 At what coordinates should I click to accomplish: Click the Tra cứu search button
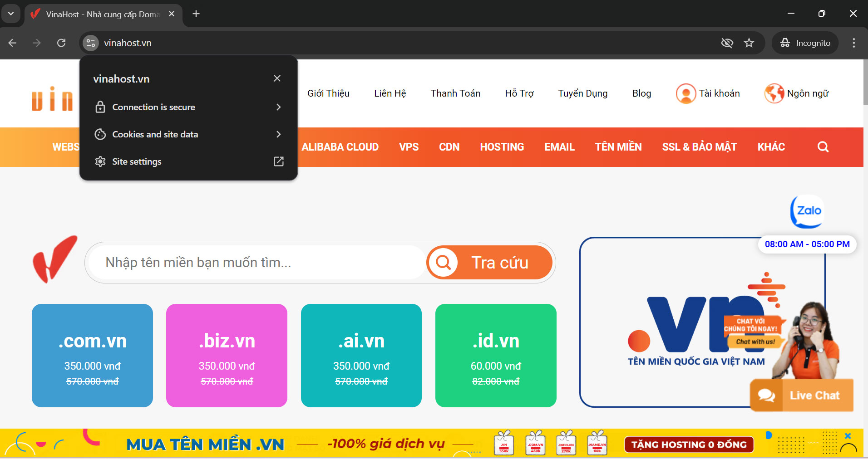pyautogui.click(x=489, y=263)
